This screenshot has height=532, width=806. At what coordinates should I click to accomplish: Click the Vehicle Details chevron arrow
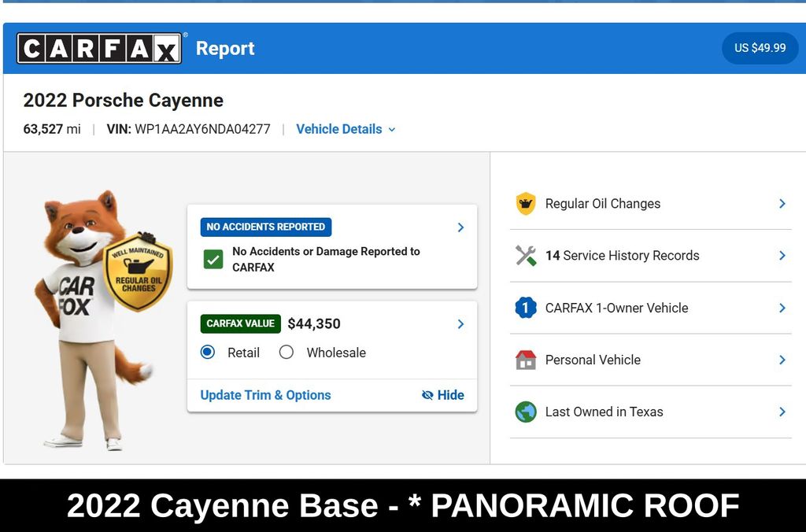click(392, 130)
